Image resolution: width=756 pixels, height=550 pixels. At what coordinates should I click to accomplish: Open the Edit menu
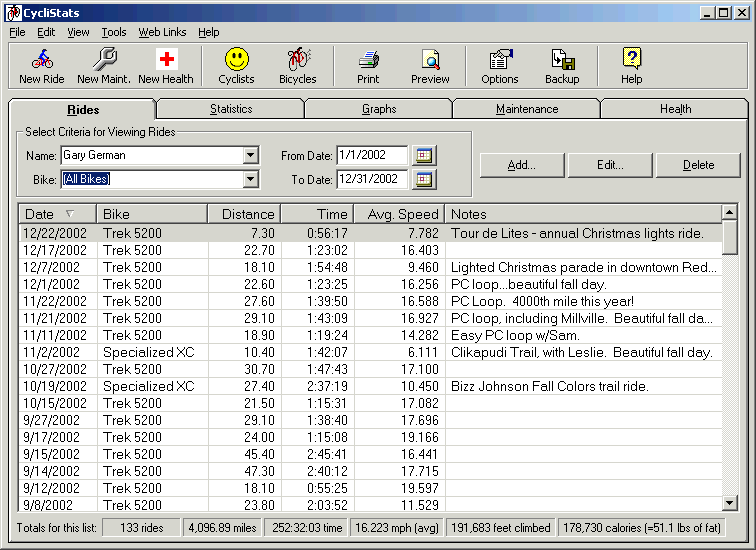point(46,32)
